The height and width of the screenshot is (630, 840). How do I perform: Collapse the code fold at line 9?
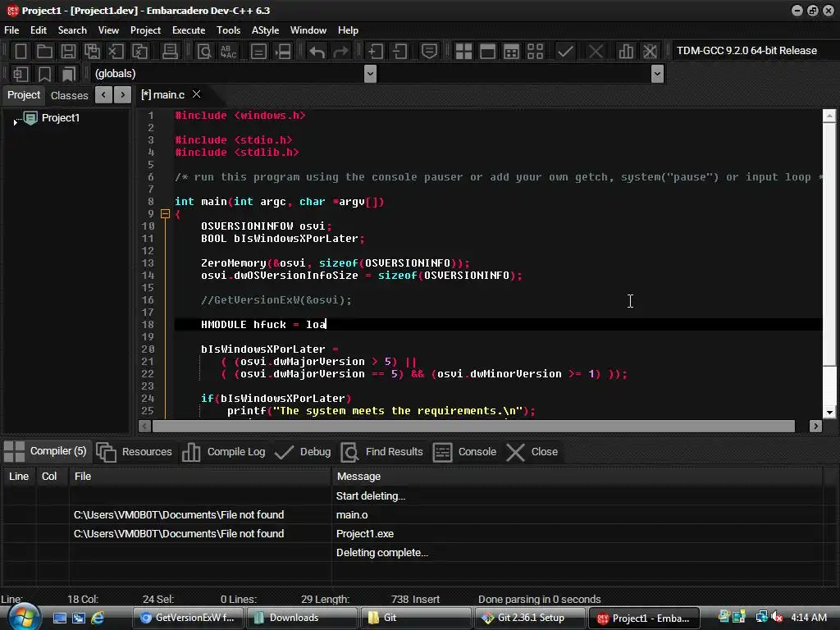pyautogui.click(x=165, y=214)
